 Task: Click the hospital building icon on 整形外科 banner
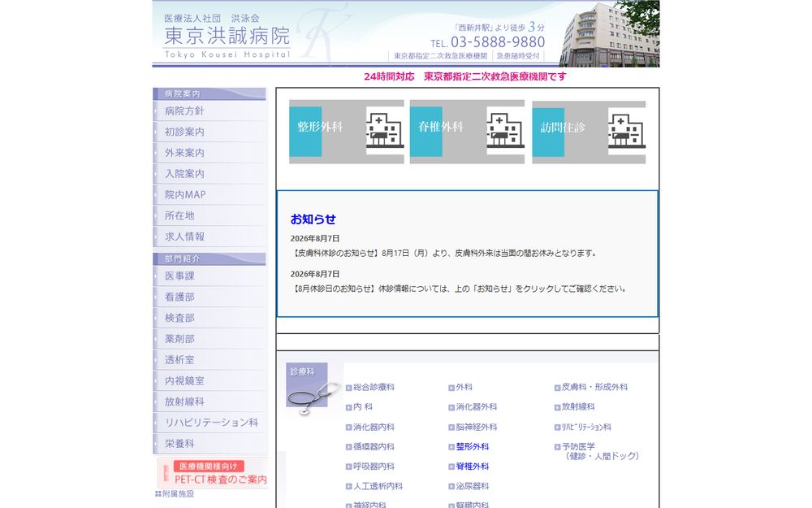pos(385,131)
